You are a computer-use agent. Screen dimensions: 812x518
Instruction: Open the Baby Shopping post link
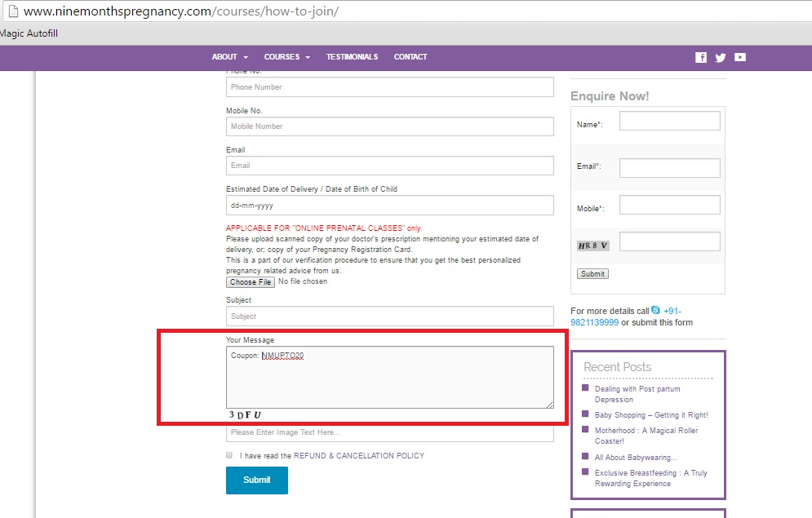(650, 415)
